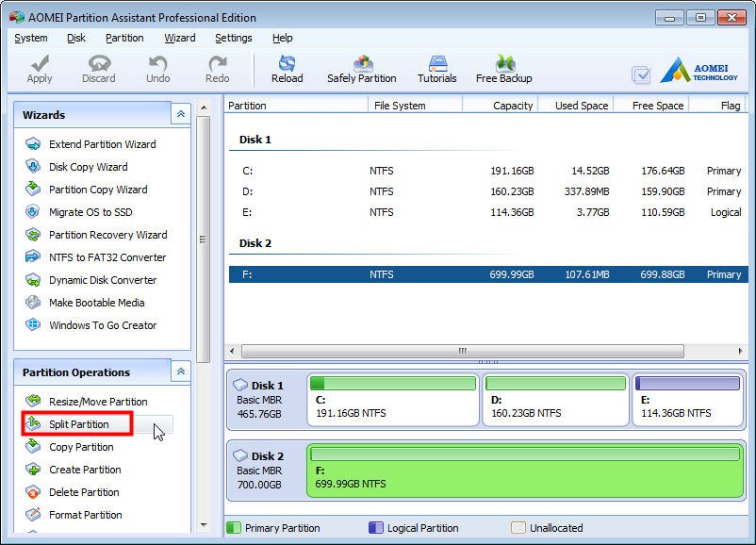Sort by the Partition column header

click(296, 106)
